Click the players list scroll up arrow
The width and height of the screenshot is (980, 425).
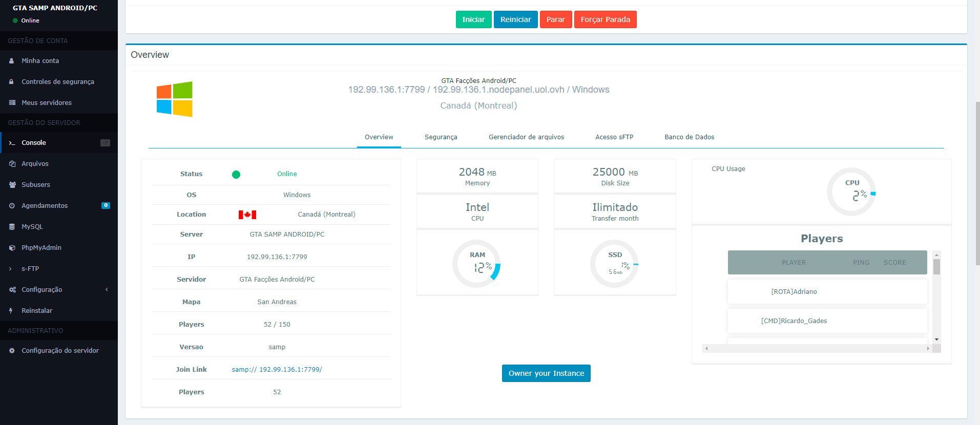click(x=936, y=254)
